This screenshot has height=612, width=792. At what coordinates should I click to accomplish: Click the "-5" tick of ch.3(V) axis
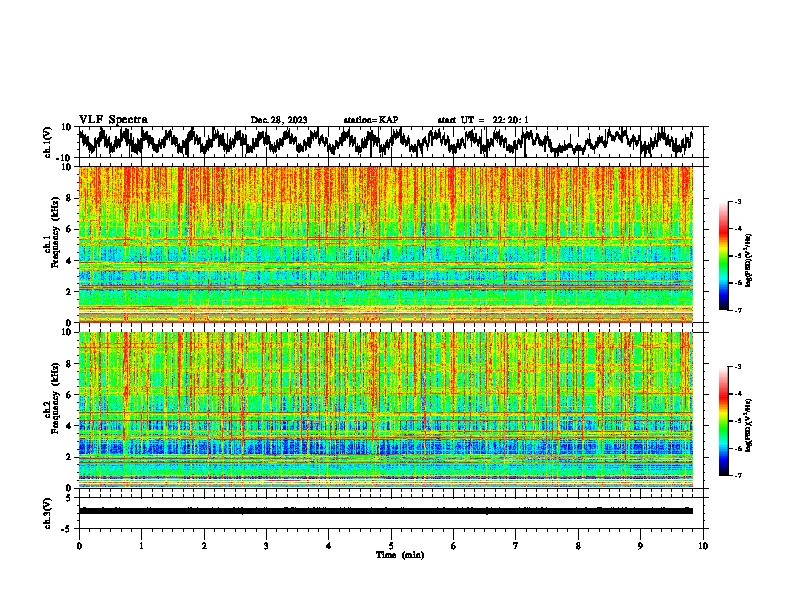click(x=67, y=529)
